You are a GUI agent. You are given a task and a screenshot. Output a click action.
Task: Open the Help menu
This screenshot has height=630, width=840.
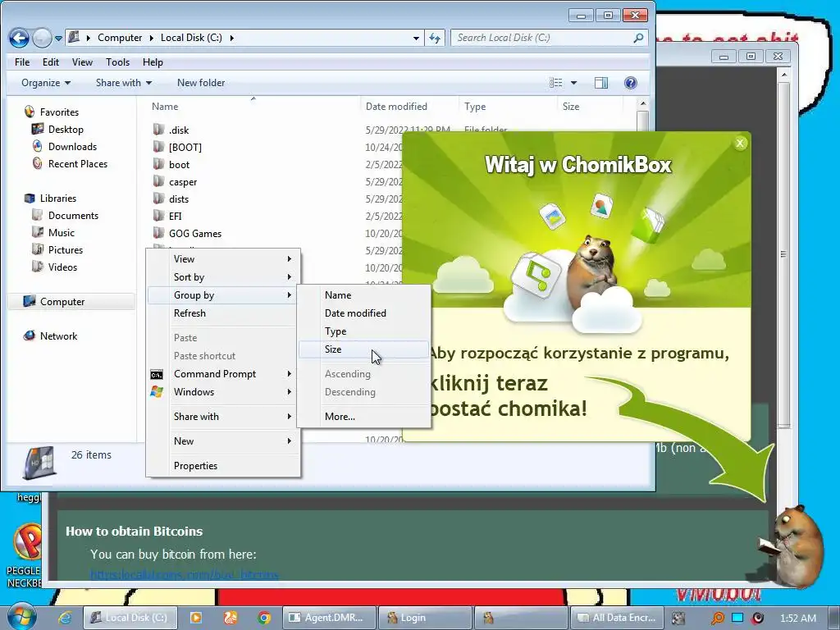point(153,62)
